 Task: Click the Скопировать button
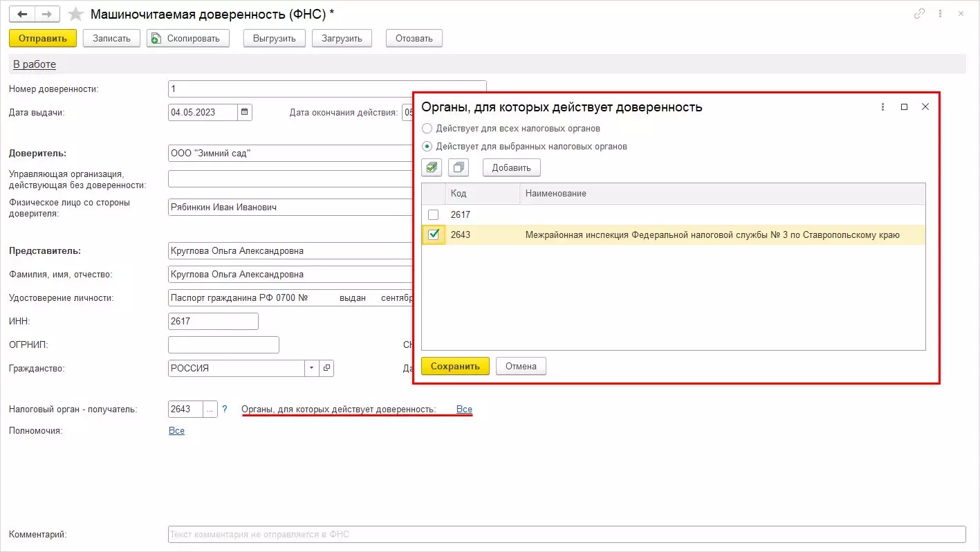pos(188,38)
